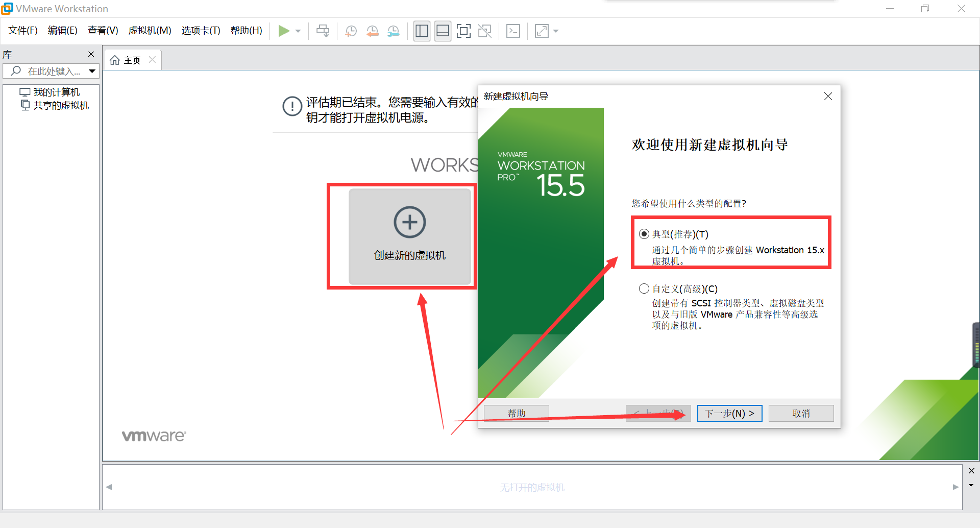Click the 下一步(N) > button
980x528 pixels.
[729, 413]
